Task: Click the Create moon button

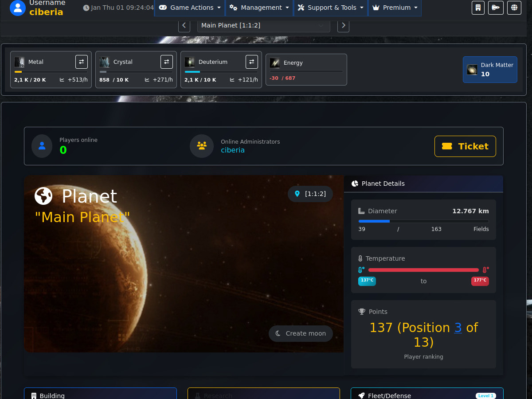Action: coord(301,333)
